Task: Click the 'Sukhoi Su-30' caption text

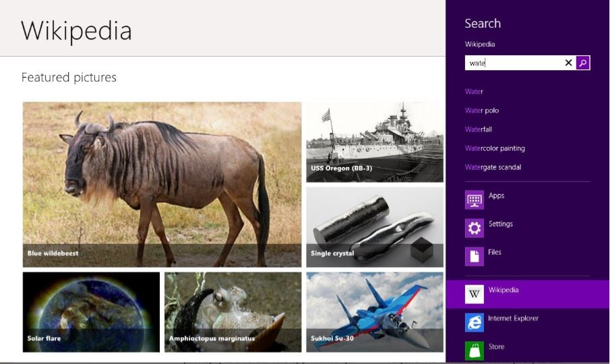Action: [332, 338]
